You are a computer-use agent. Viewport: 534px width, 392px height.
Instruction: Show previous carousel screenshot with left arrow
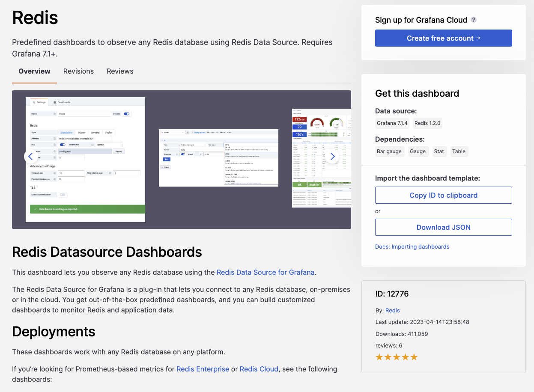point(30,157)
